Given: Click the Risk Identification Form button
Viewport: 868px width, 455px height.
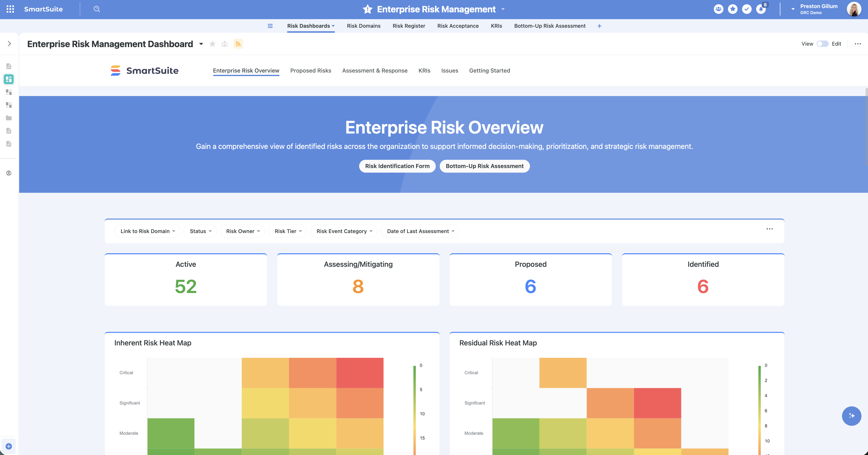Looking at the screenshot, I should tap(397, 166).
